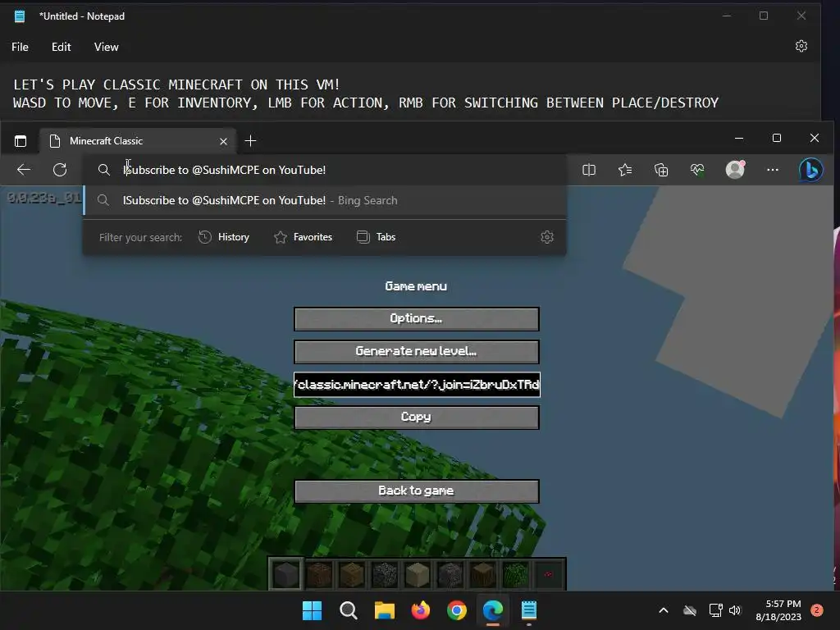
Task: Open address bar search settings gear
Action: click(x=547, y=237)
